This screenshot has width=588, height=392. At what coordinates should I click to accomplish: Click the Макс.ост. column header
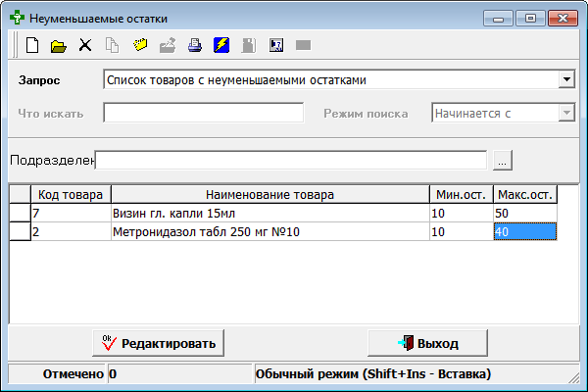(x=525, y=195)
